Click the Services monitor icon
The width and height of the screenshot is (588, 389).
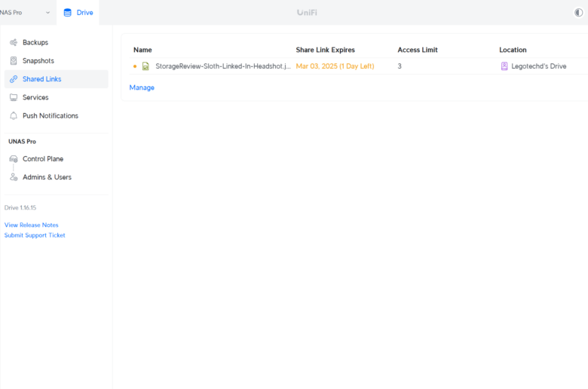tap(14, 97)
